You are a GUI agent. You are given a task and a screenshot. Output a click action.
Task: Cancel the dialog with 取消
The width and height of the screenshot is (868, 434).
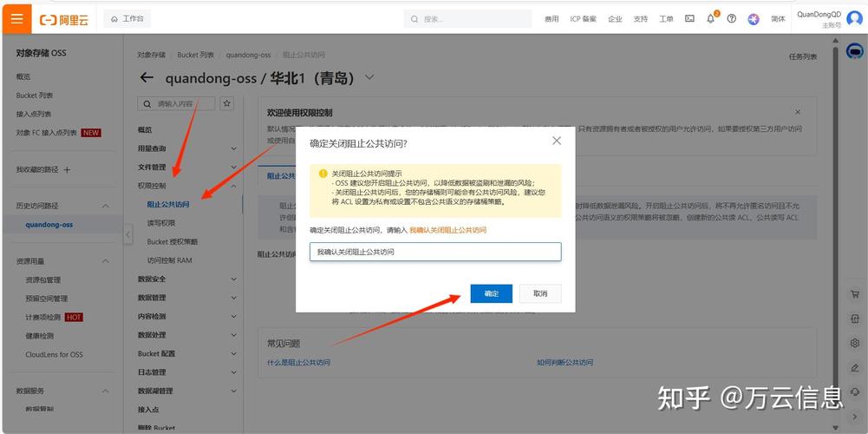[540, 293]
